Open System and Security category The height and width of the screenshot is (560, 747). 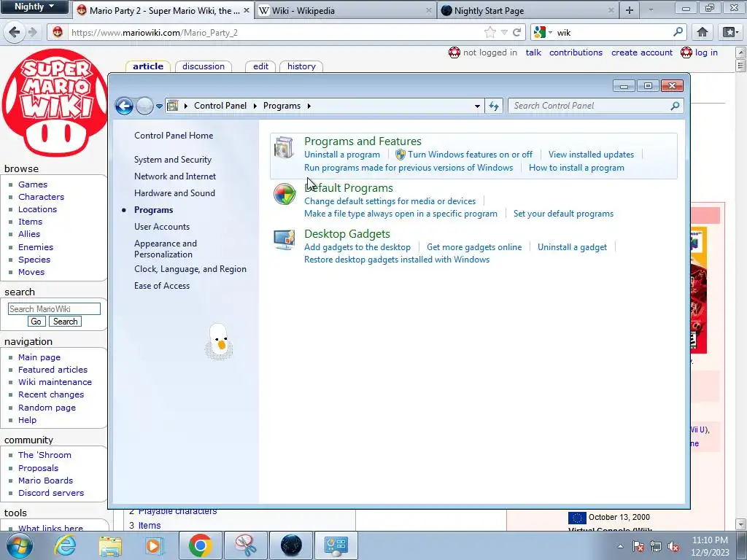tap(172, 160)
